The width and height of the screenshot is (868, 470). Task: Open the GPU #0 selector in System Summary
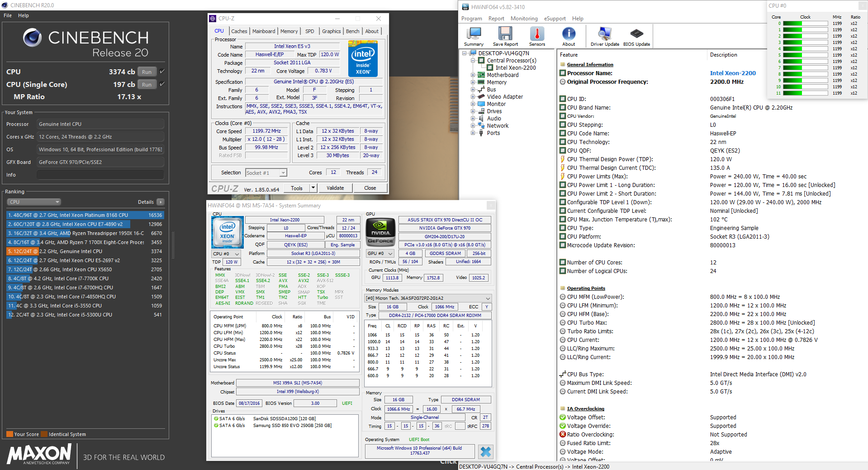point(380,254)
